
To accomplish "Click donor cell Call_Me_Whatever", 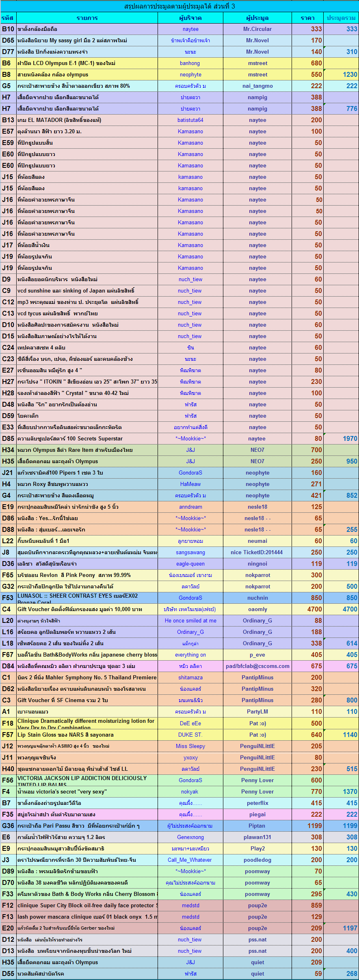I will 190,860.
